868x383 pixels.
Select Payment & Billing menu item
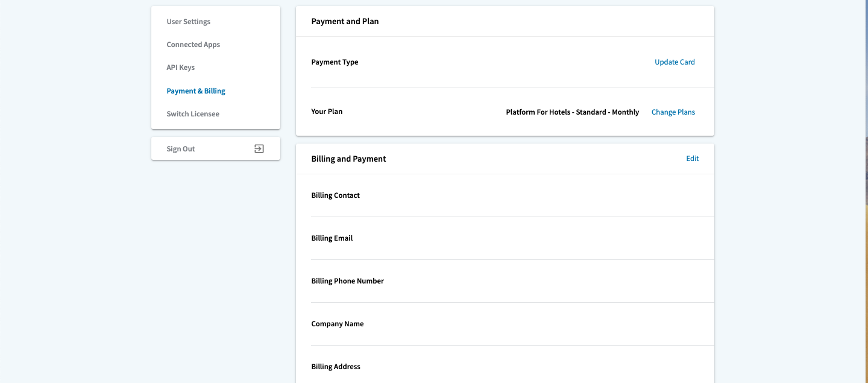coord(196,91)
